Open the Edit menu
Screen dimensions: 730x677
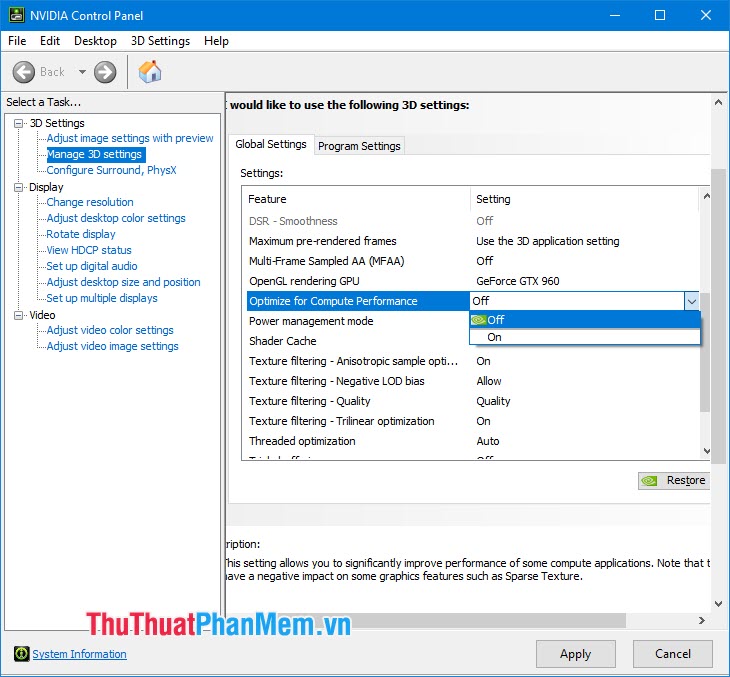click(x=50, y=41)
